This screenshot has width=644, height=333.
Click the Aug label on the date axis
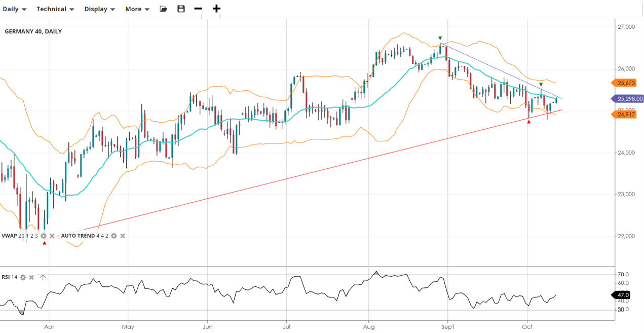pos(369,327)
